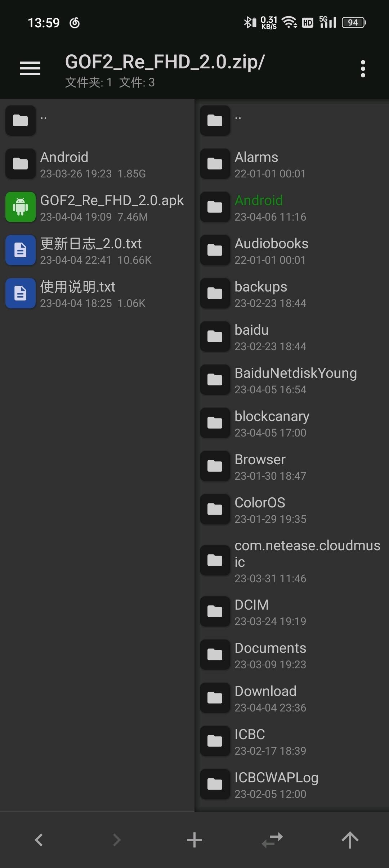This screenshot has width=389, height=868.
Task: Tap the back arrow in bottom bar
Action: tap(39, 840)
